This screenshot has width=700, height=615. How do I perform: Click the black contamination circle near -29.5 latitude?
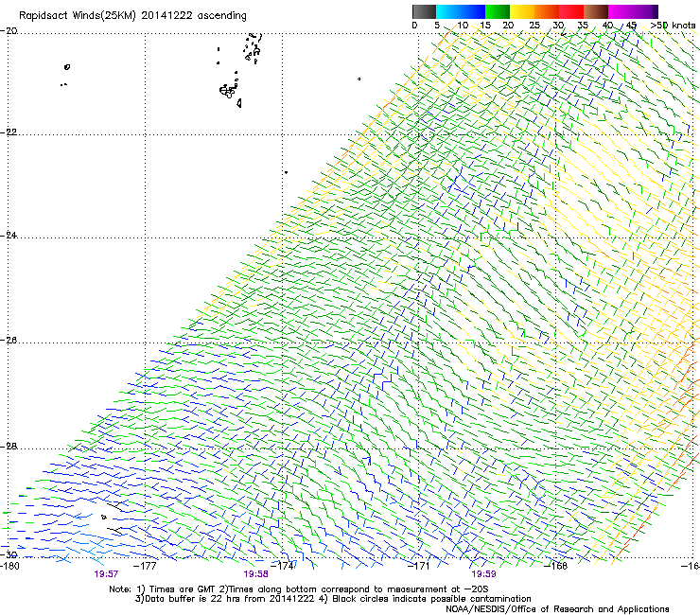104,518
